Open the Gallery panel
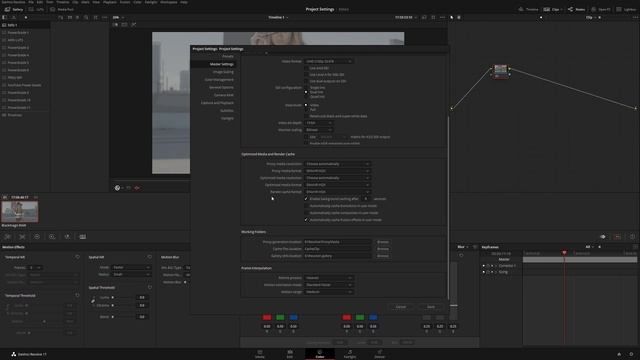Screen dimensions: 640x360 coord(14,9)
